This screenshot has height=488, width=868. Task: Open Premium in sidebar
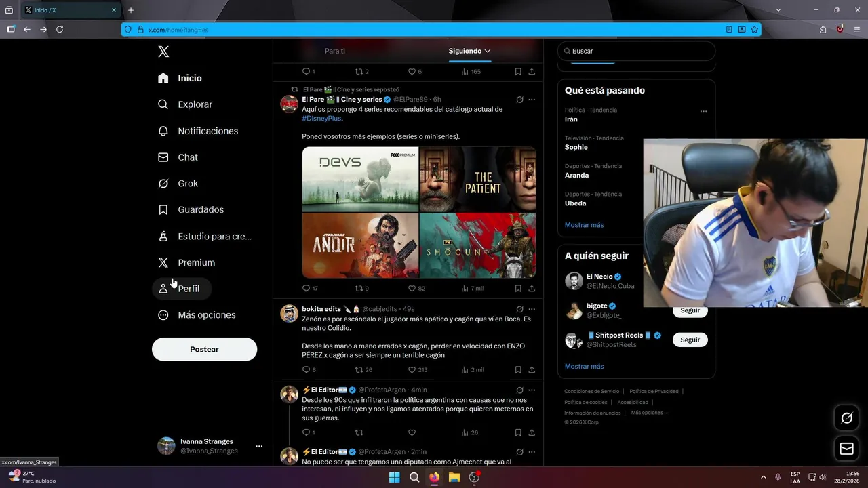coord(186,262)
